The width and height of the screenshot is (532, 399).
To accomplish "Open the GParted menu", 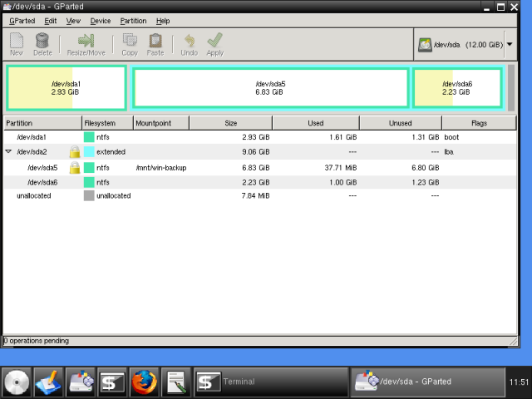I will tap(22, 21).
